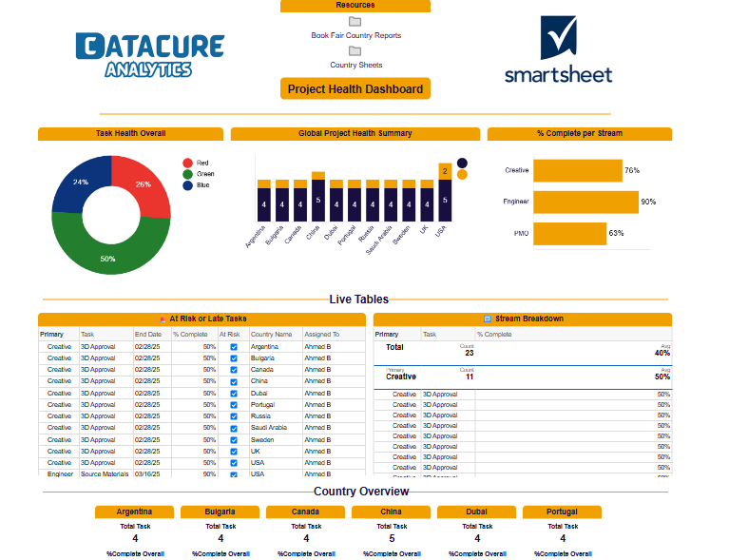
Task: Open the Country Sheets folder icon
Action: (x=355, y=51)
